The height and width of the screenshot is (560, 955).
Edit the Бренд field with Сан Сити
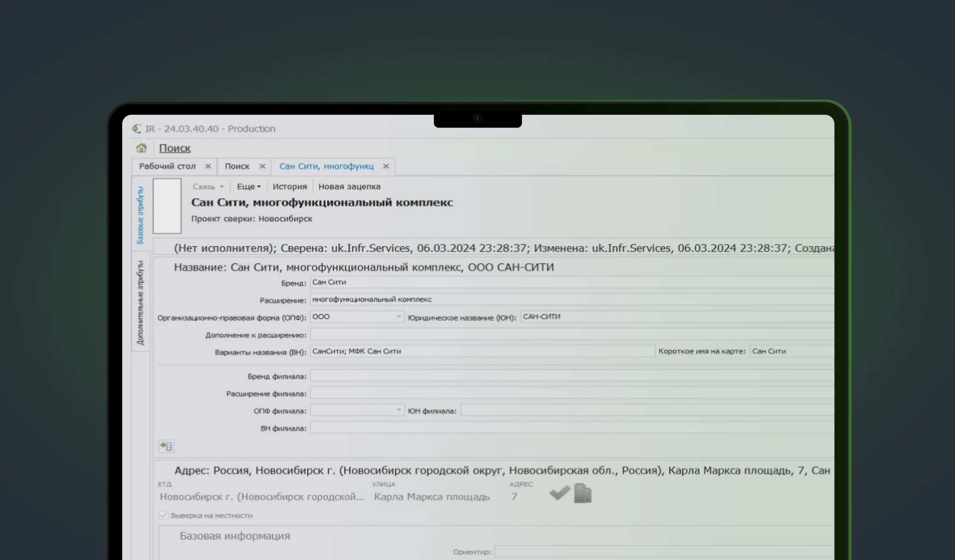572,282
